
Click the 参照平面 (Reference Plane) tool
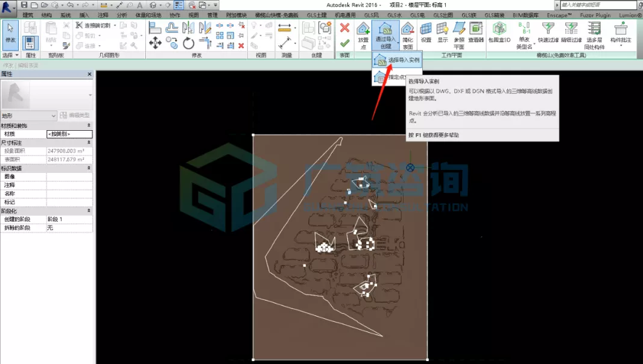pyautogui.click(x=459, y=36)
